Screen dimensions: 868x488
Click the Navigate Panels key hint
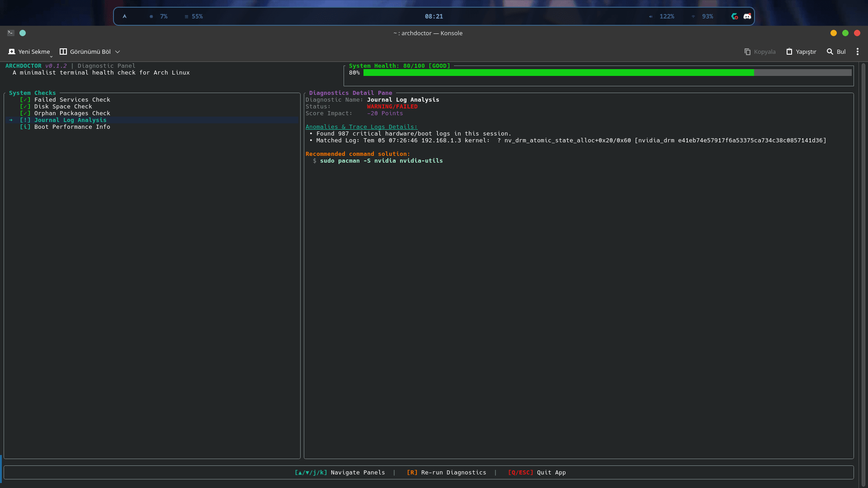[x=340, y=473]
